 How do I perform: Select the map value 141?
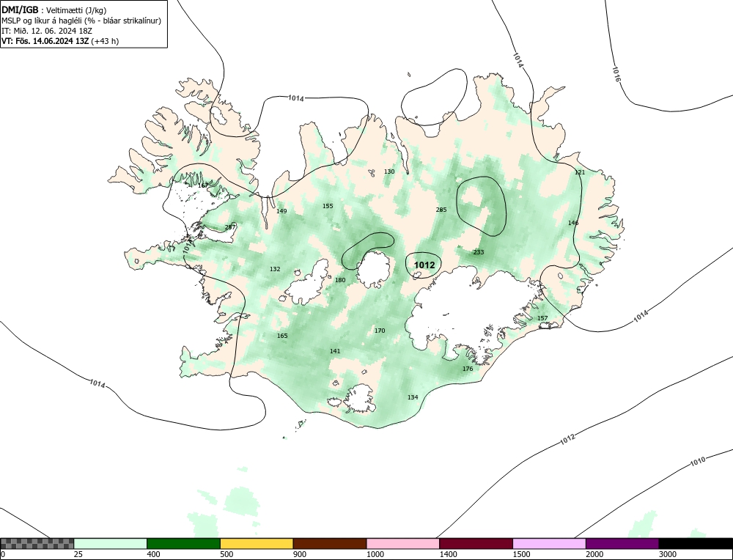click(335, 352)
